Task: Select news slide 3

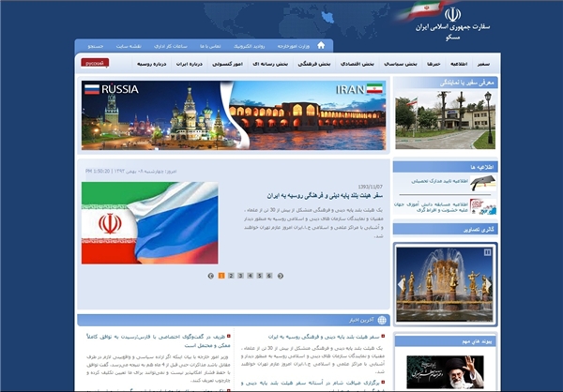Action: tap(240, 276)
